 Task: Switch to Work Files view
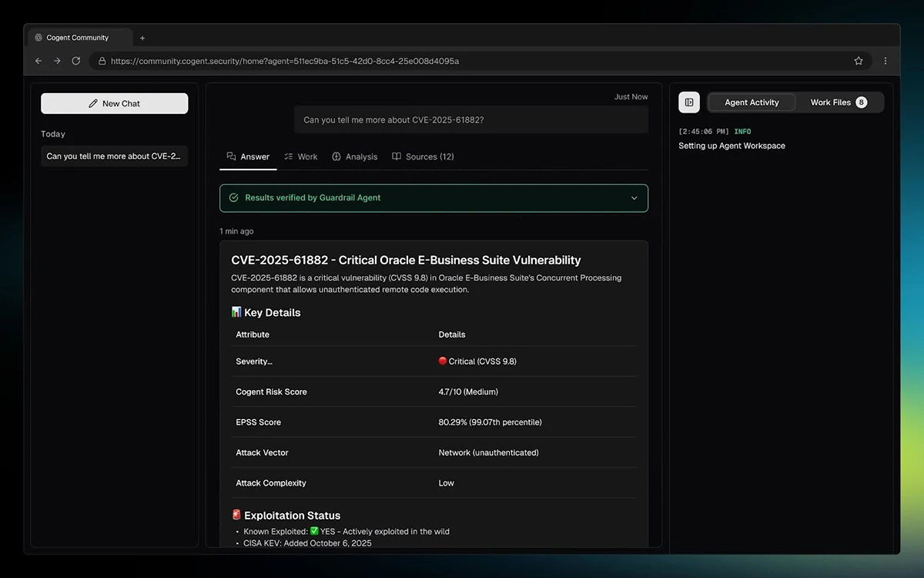coord(838,102)
